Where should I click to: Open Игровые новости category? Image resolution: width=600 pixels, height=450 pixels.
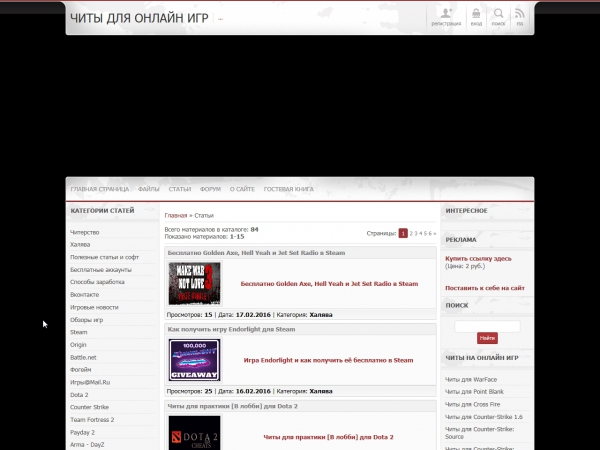tap(94, 307)
